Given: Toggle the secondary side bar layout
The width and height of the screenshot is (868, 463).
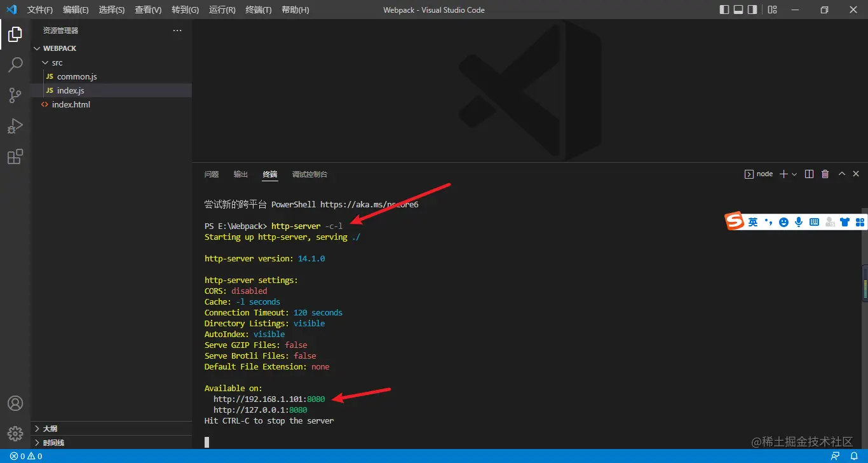Looking at the screenshot, I should [752, 10].
